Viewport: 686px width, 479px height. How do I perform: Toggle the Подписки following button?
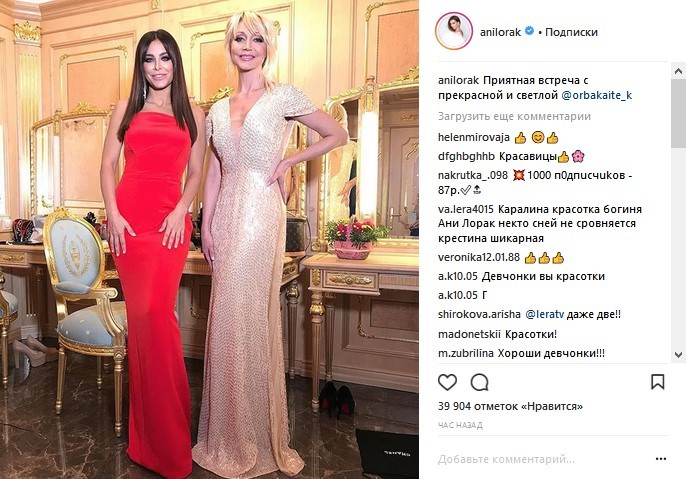(x=571, y=32)
